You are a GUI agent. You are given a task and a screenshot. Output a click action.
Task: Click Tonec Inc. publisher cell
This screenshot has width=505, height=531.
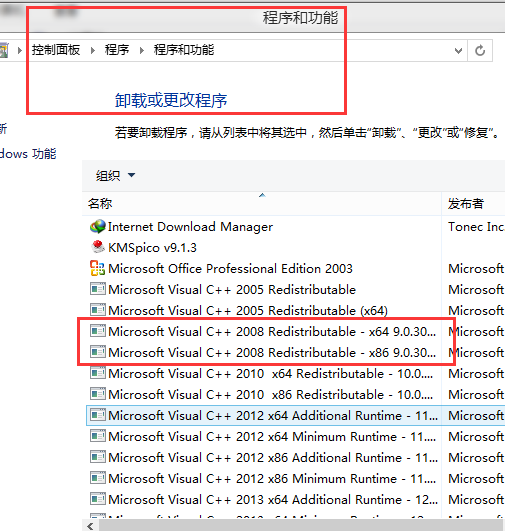pos(476,227)
